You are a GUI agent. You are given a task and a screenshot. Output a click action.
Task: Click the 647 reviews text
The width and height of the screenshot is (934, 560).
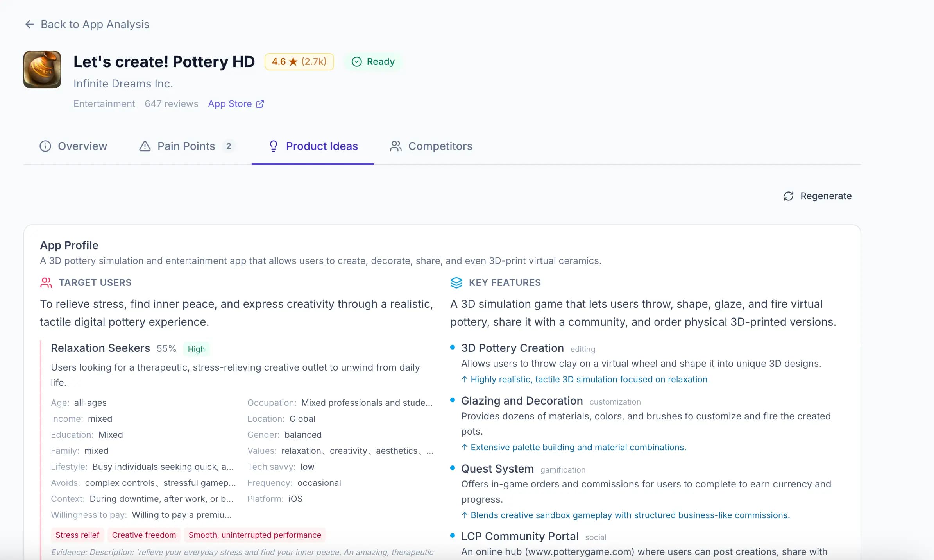[x=171, y=104]
